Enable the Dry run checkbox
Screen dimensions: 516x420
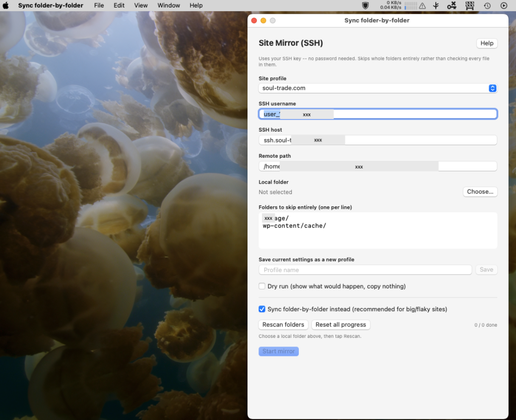coord(262,286)
